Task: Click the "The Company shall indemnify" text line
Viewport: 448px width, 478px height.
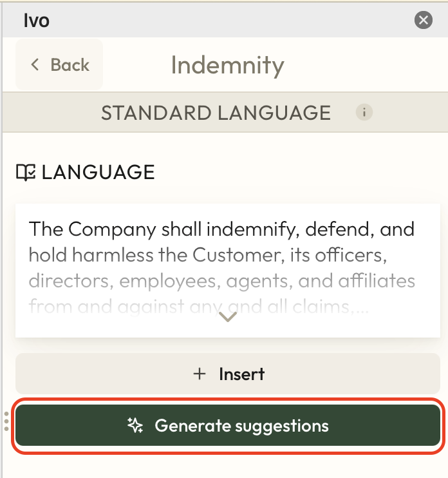Action: [x=221, y=229]
